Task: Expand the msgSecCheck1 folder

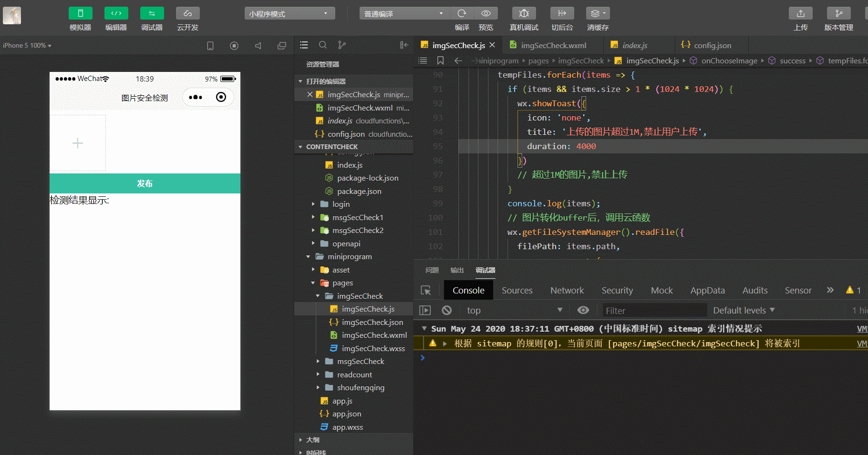Action: (x=358, y=218)
